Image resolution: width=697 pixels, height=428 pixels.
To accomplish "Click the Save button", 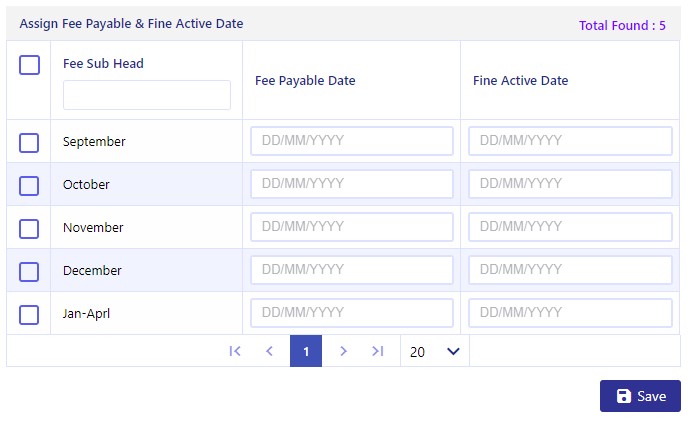I will coord(640,396).
